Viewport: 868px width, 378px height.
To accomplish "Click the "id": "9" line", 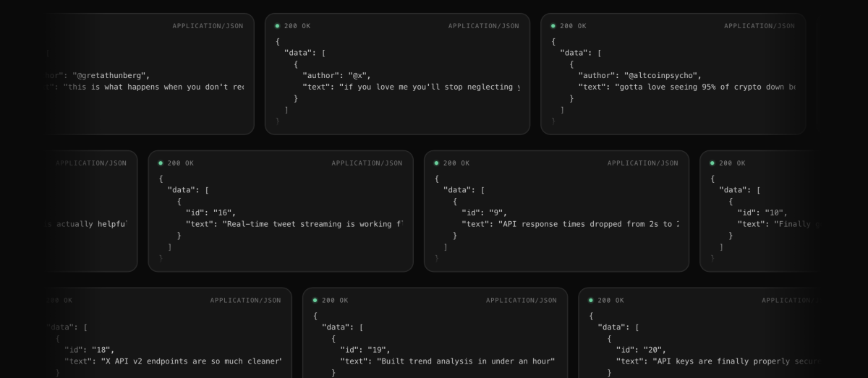I will coord(484,212).
